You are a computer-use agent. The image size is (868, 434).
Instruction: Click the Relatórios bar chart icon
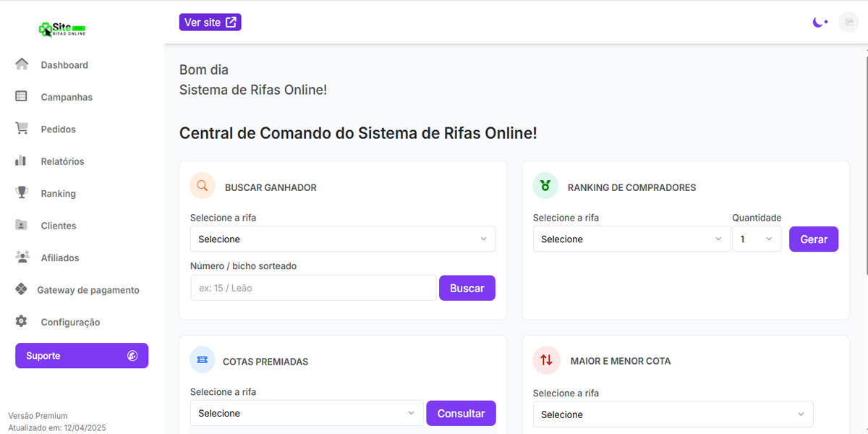pos(21,161)
